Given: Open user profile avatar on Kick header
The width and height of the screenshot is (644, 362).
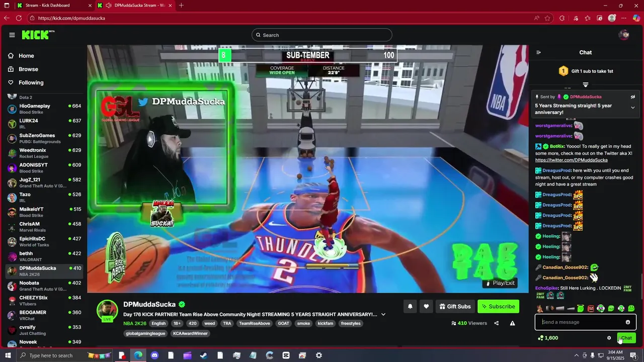Looking at the screenshot, I should (624, 35).
